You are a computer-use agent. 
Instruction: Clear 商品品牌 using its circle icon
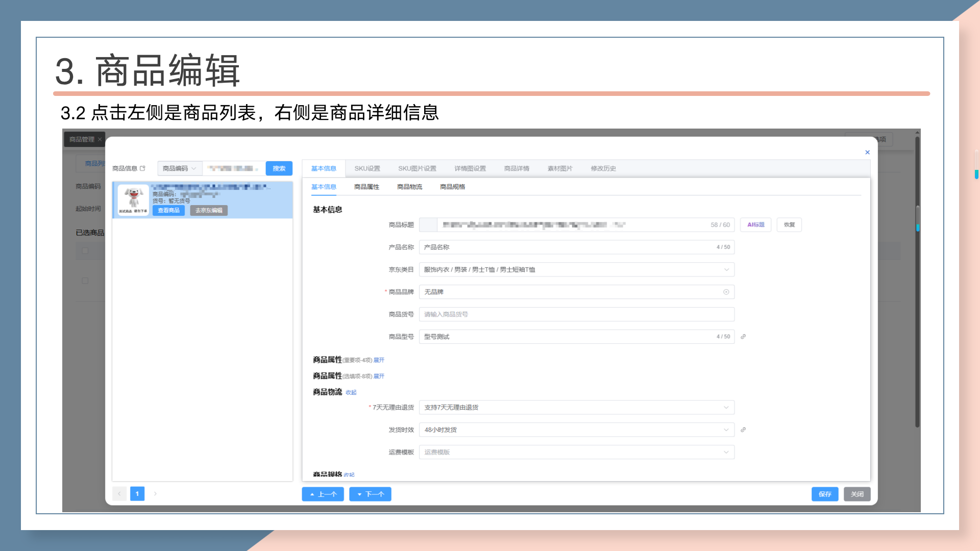coord(726,292)
